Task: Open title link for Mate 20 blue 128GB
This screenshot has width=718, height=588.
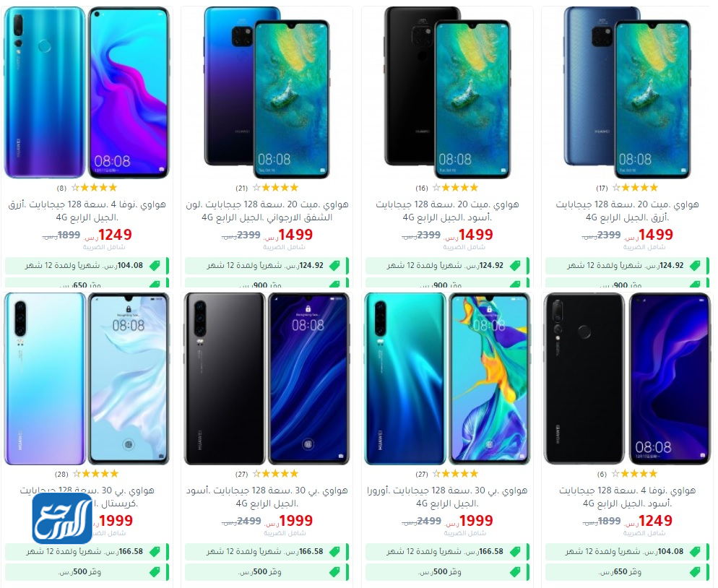Action: [x=627, y=211]
